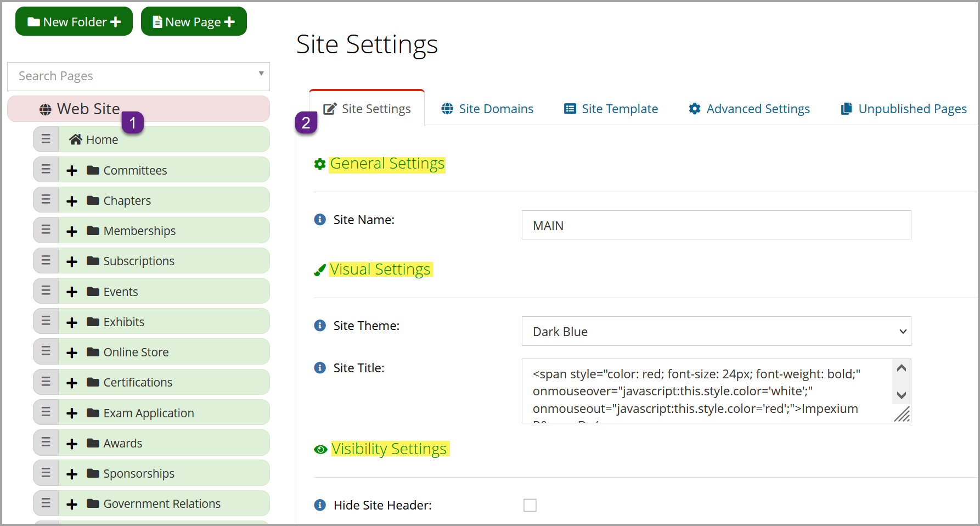Open the Search Pages dropdown arrow
The width and height of the screenshot is (980, 526).
[261, 74]
